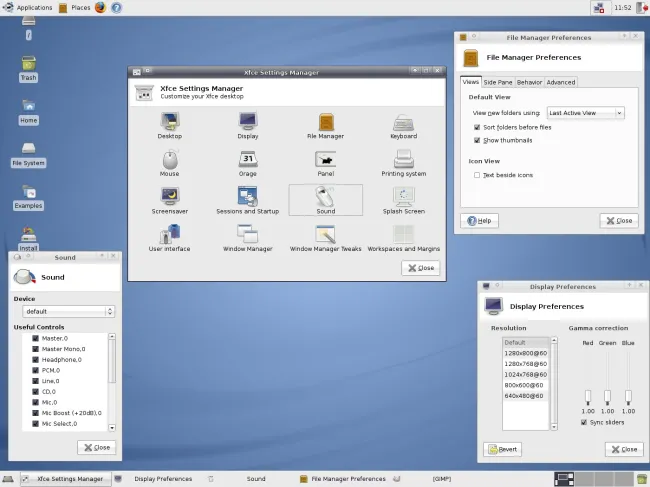Select the Trash desktop icon
This screenshot has height=487, width=650.
coord(29,68)
